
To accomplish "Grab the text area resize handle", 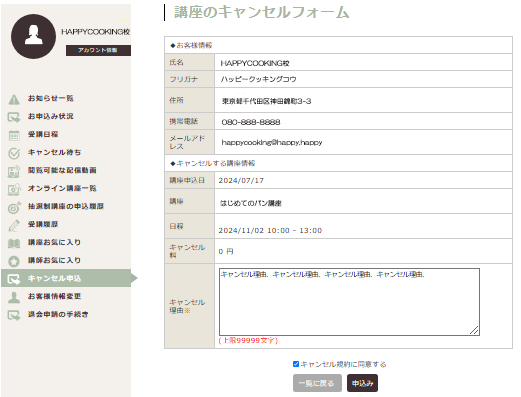I will 474,330.
